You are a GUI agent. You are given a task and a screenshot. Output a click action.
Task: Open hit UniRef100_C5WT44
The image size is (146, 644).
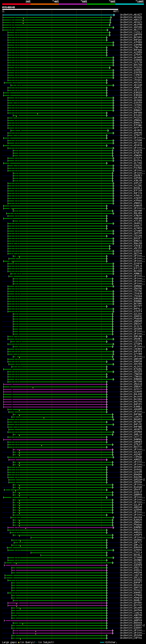click(x=131, y=48)
